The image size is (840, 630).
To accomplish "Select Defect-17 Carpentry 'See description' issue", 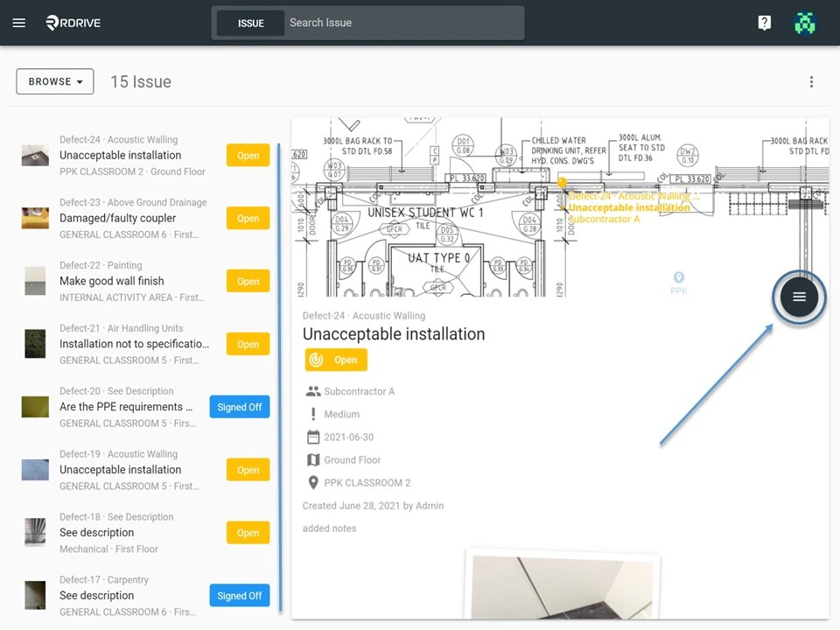I will pyautogui.click(x=96, y=595).
